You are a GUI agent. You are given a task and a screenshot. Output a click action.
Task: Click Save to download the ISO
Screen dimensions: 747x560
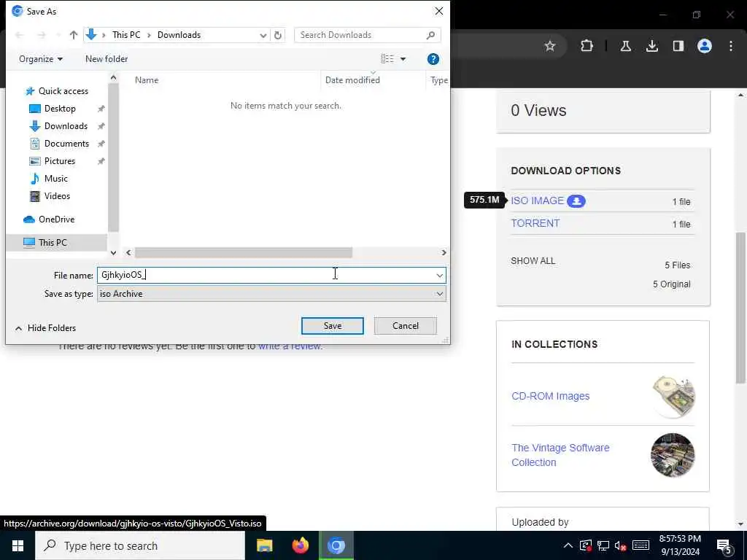333,326
